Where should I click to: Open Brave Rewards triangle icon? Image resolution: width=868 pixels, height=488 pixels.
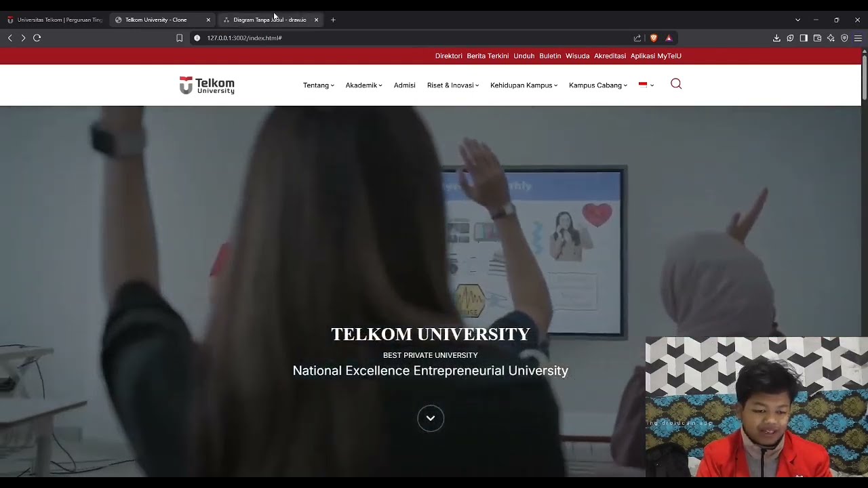pyautogui.click(x=669, y=38)
